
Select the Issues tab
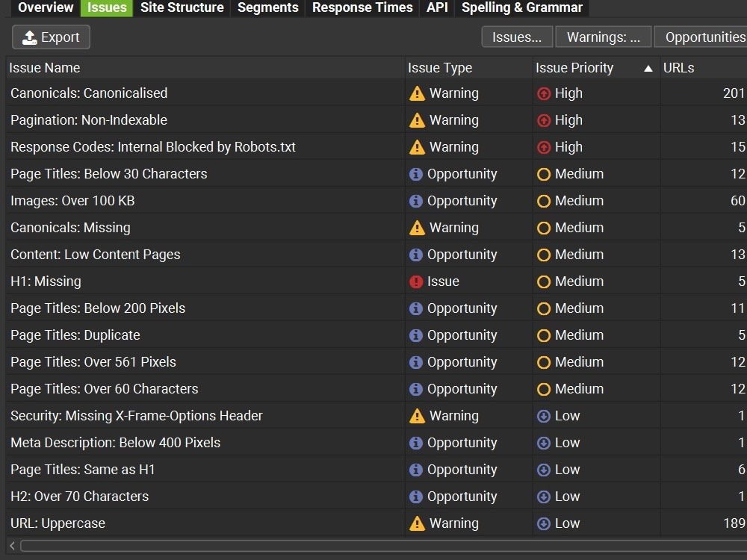pyautogui.click(x=107, y=7)
